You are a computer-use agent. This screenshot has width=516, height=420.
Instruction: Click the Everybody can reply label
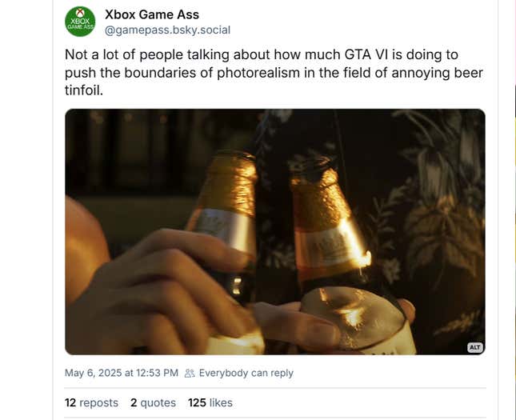click(x=246, y=373)
